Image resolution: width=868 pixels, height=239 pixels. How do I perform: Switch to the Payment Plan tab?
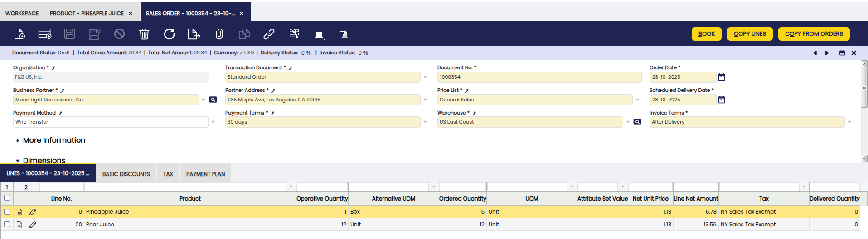pyautogui.click(x=205, y=174)
